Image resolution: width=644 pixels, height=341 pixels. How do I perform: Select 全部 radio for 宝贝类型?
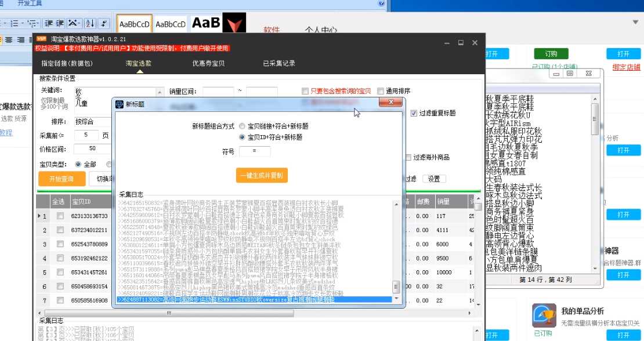click(x=78, y=164)
